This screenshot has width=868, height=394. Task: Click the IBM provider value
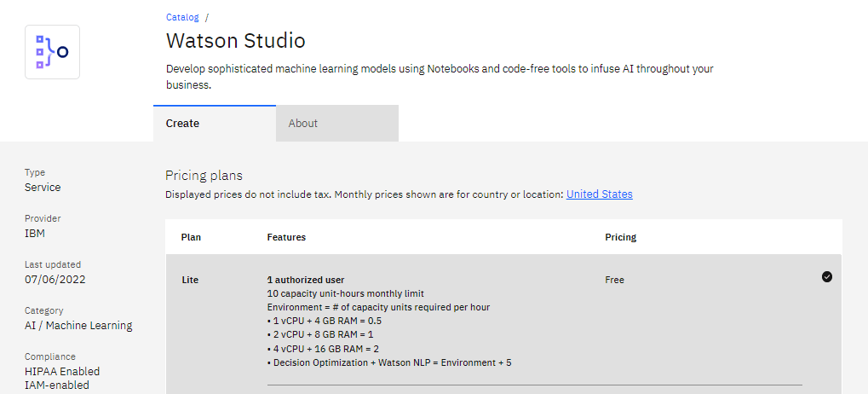coord(34,233)
